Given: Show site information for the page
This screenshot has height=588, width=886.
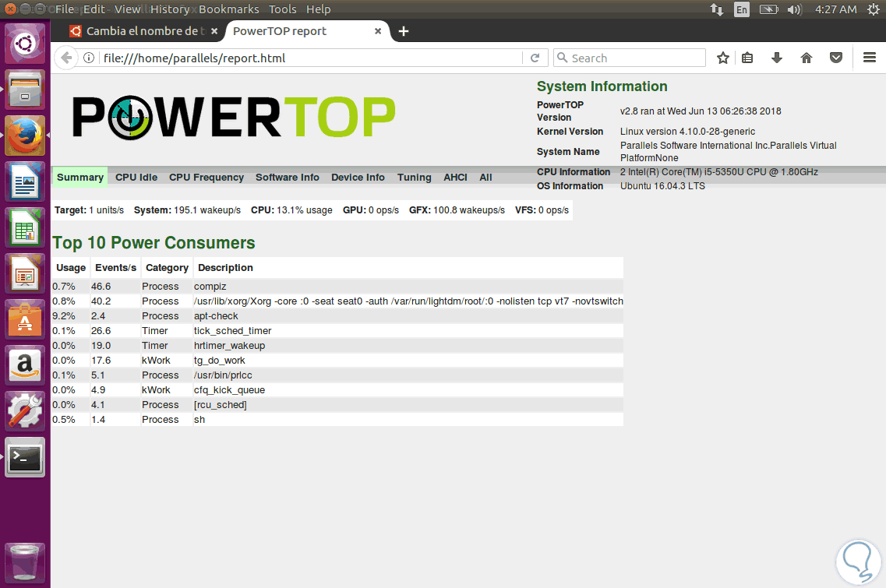Looking at the screenshot, I should (x=89, y=58).
